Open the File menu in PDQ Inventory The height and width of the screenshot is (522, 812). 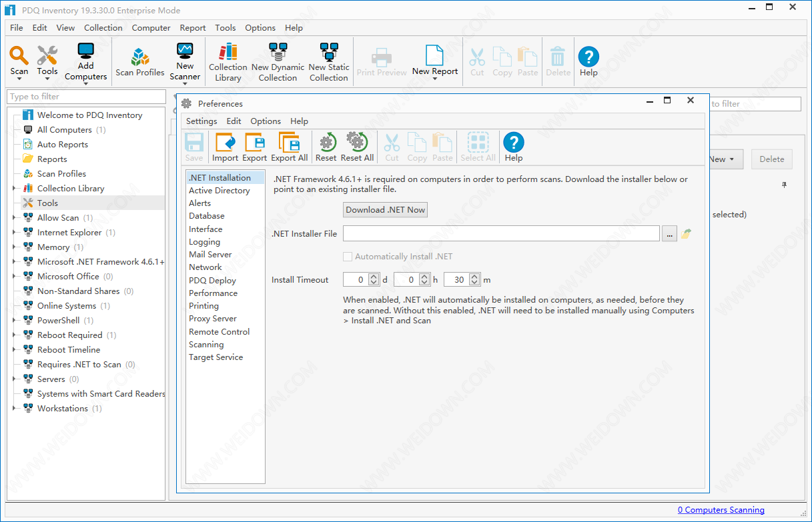17,28
